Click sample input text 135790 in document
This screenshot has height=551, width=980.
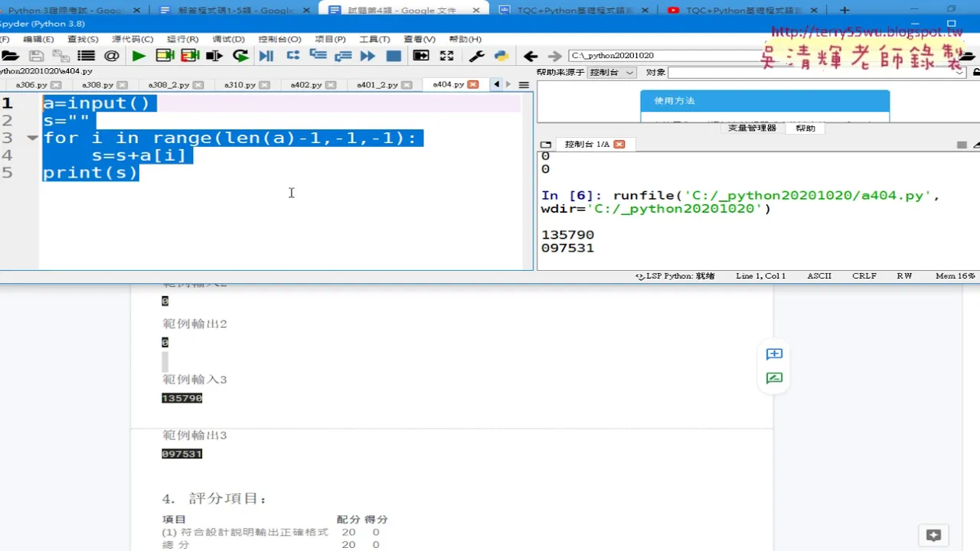(182, 399)
